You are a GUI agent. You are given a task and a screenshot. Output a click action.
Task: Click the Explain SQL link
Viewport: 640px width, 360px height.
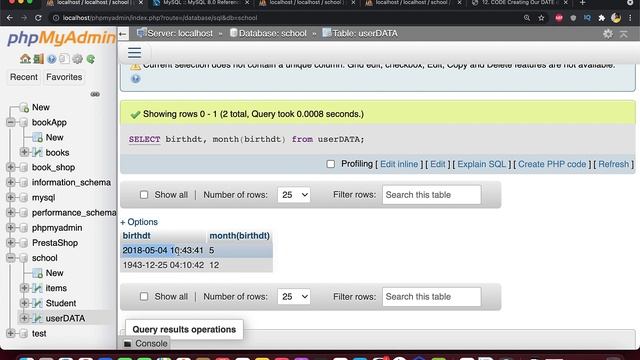[481, 164]
